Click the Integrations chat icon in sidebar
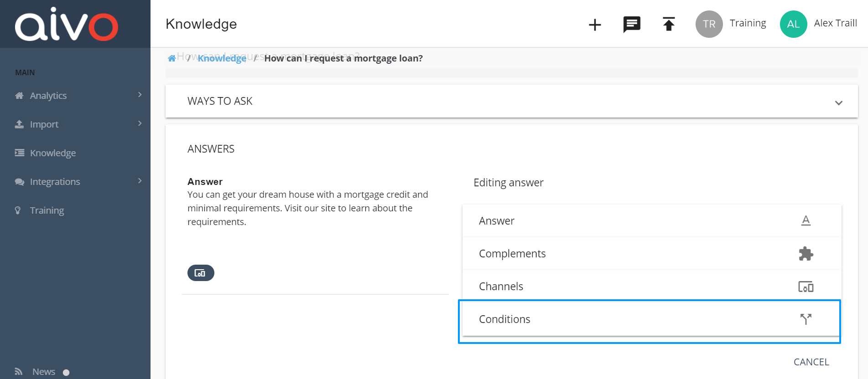The width and height of the screenshot is (868, 379). tap(20, 182)
